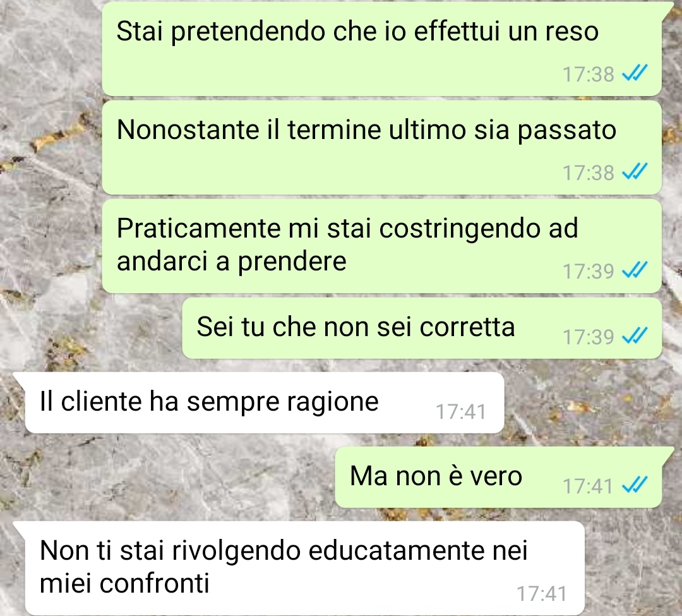Viewport: 682px width, 616px height.
Task: Tap the blue ticks beside 'Ma non è vero'
Action: click(x=635, y=485)
